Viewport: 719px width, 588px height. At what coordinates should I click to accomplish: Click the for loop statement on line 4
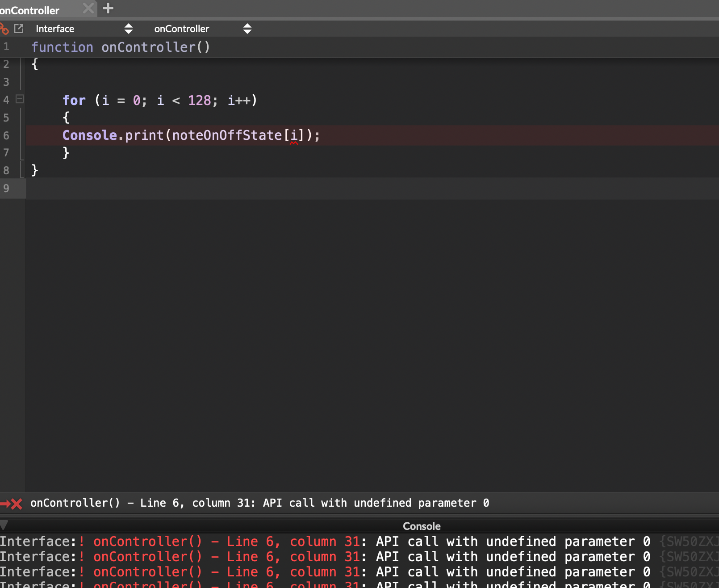point(160,100)
